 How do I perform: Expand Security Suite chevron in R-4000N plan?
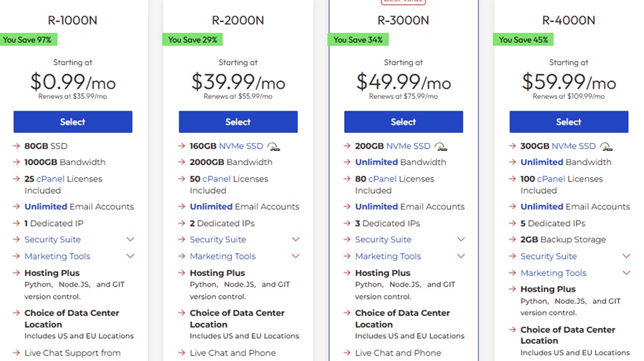pyautogui.click(x=626, y=256)
